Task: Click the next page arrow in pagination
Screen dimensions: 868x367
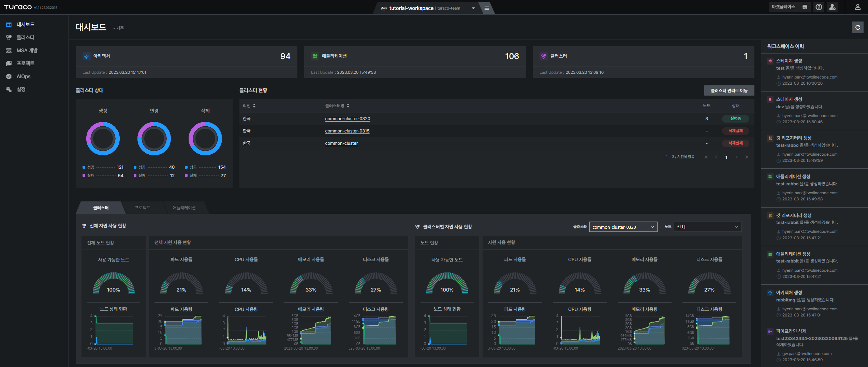Action: (x=736, y=157)
